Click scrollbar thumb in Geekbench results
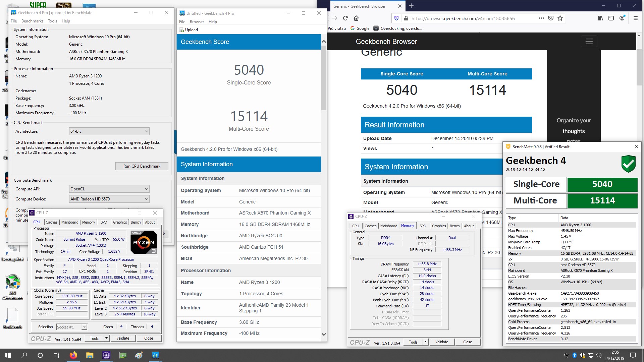Image resolution: width=644 pixels, height=362 pixels. point(324,78)
